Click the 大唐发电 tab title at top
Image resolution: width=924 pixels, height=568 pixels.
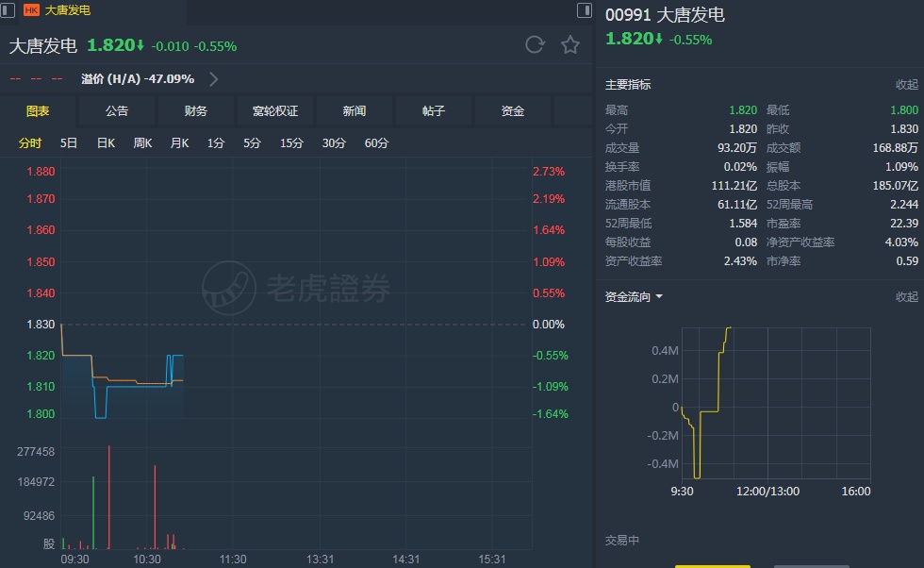click(68, 10)
